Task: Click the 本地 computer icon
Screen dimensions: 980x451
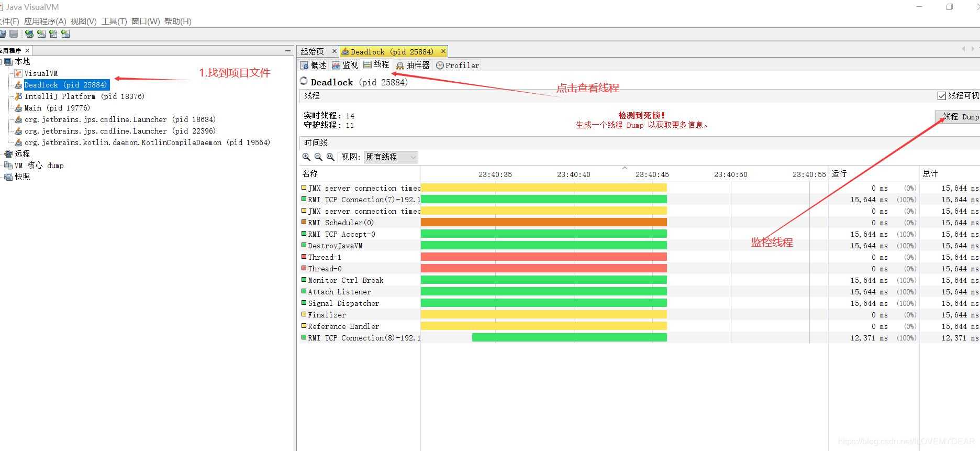Action: [x=8, y=62]
